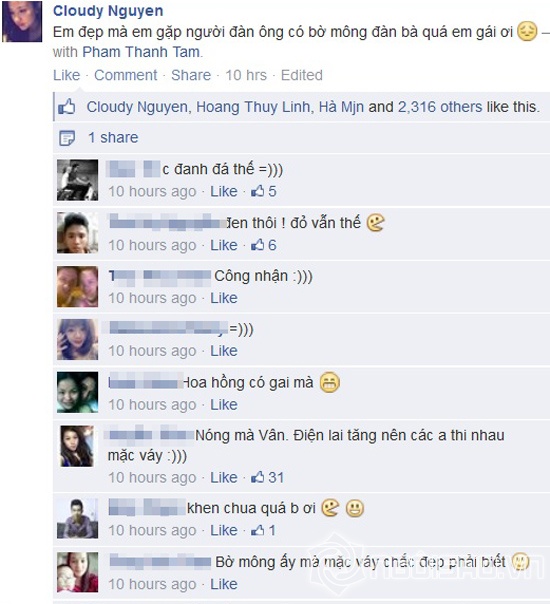Click the share note icon next to 1 share
The image size is (550, 604).
pos(67,138)
